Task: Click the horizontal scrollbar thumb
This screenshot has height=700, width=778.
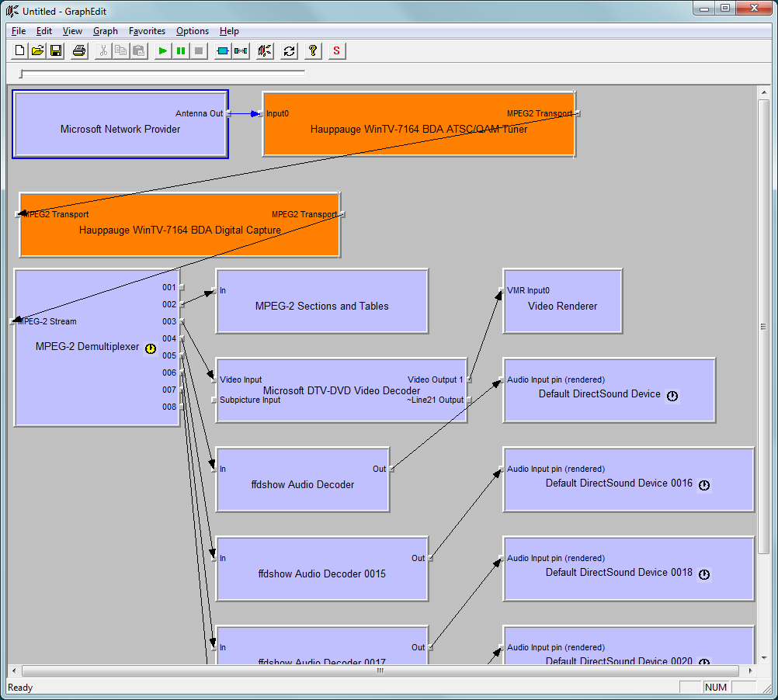Action: (x=380, y=671)
